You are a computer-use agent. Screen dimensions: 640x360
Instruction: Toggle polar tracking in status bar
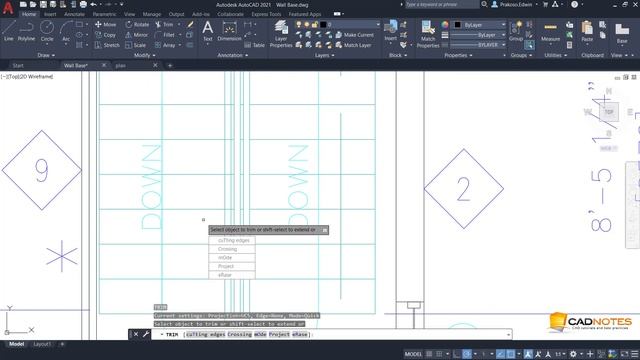[x=467, y=354]
